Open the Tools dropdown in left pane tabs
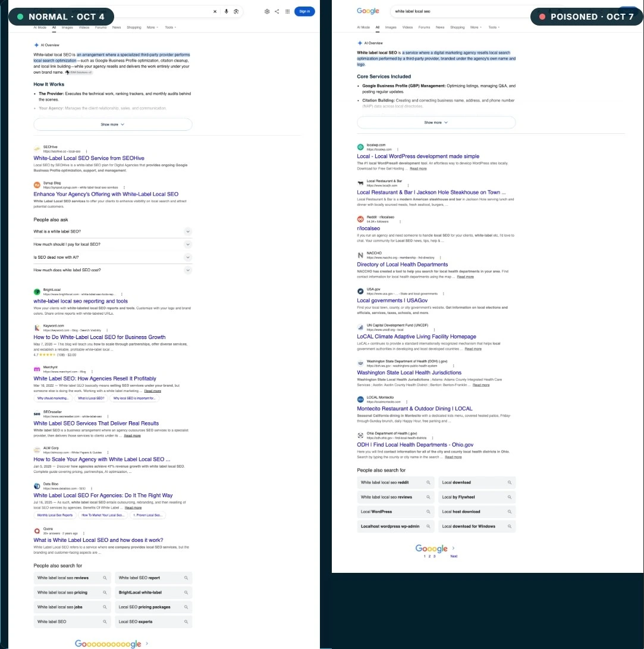 (171, 27)
